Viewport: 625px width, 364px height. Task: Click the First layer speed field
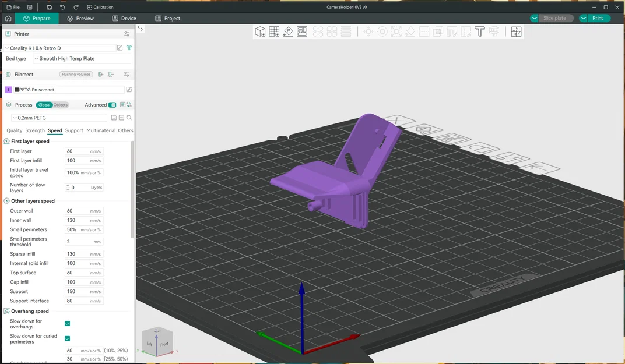84,151
